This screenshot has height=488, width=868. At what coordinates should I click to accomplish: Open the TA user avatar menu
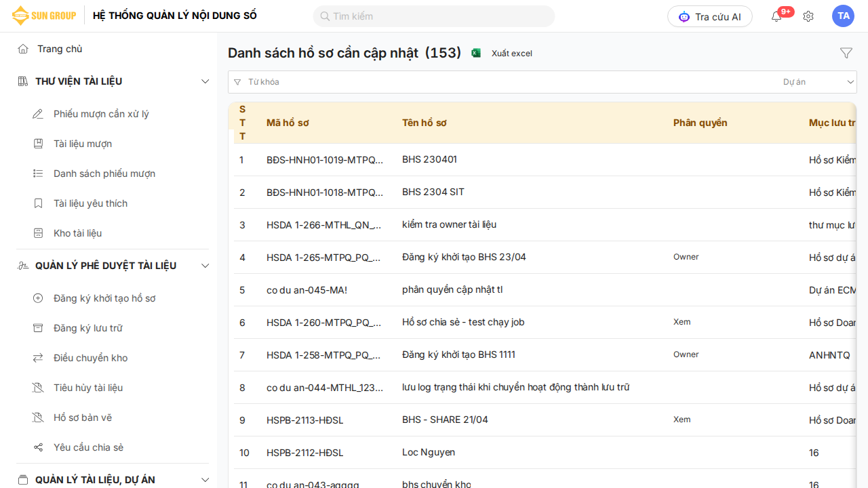click(x=843, y=16)
